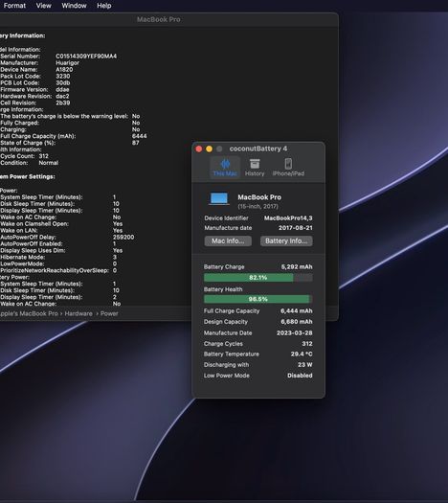Open the iPhone/iPad tab
This screenshot has width=448, height=503.
(x=288, y=168)
